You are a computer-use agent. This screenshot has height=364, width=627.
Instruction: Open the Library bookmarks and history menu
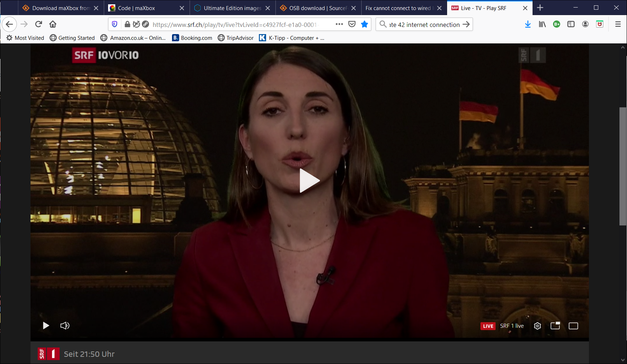click(542, 24)
